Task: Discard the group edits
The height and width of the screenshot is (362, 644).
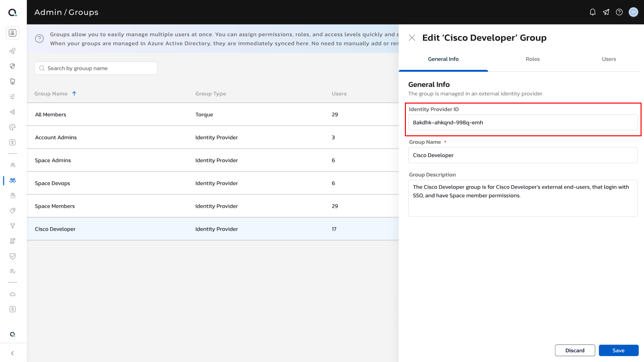Action: [x=575, y=350]
